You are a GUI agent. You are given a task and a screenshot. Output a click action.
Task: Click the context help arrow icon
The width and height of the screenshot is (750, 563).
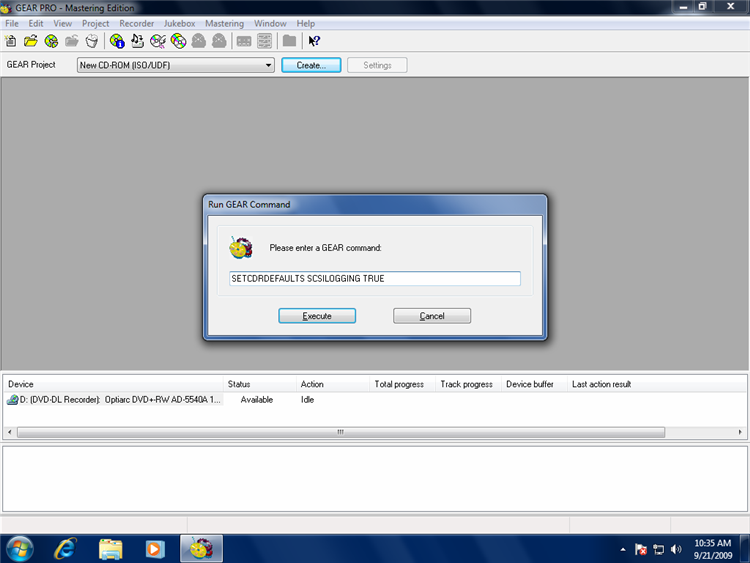314,41
